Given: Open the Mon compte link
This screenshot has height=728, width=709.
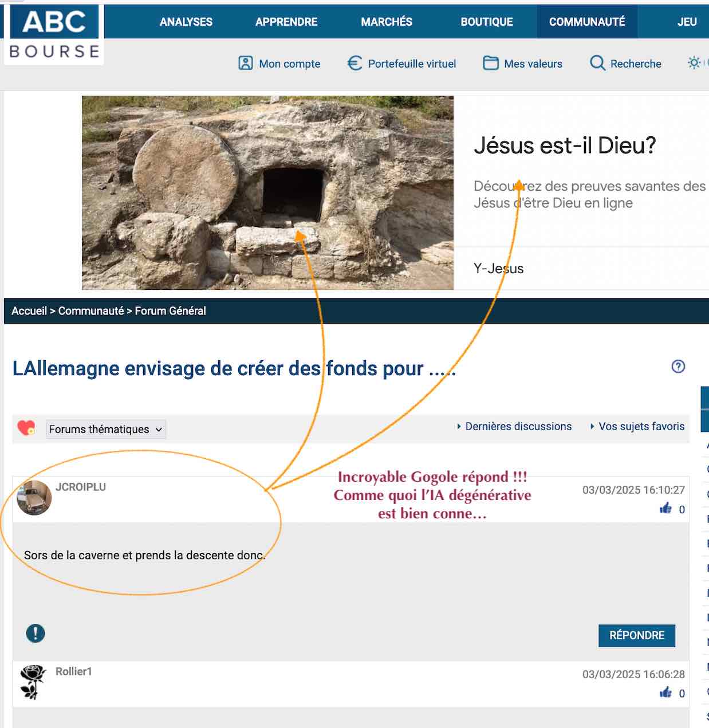Looking at the screenshot, I should coord(290,64).
